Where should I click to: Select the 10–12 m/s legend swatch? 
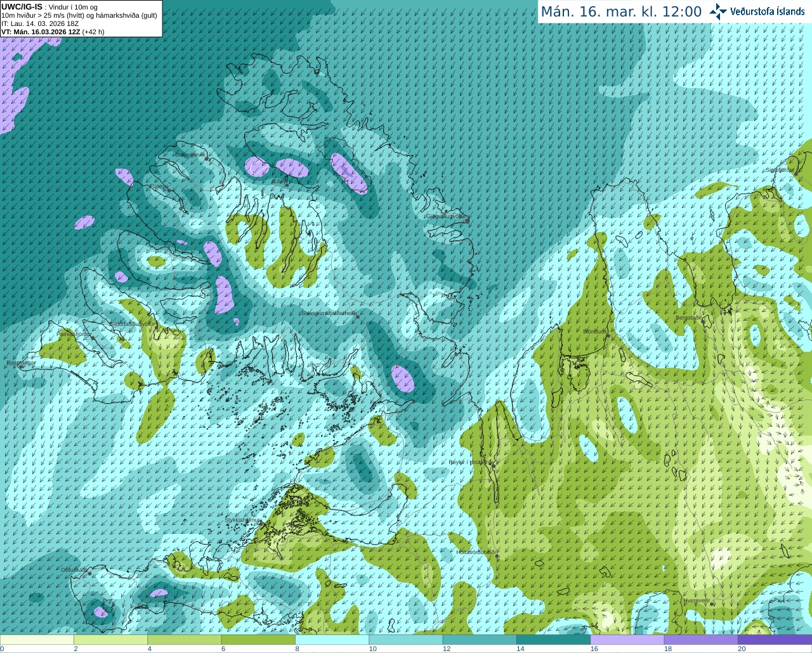pyautogui.click(x=406, y=640)
